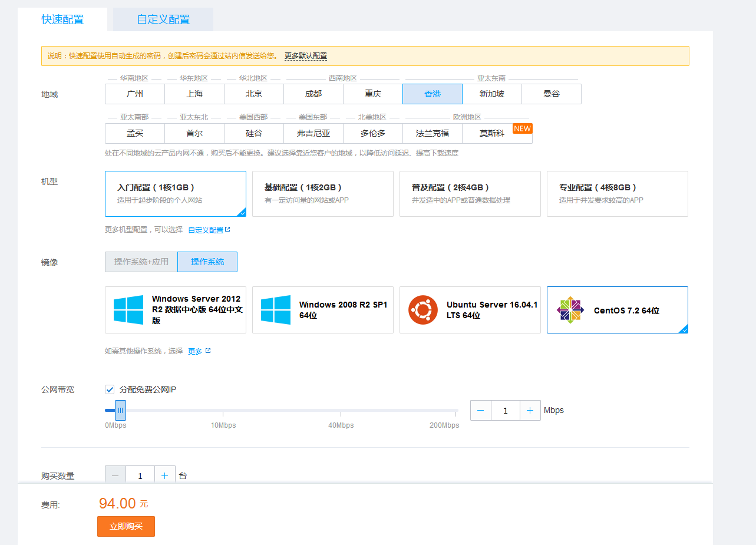756x545 pixels.
Task: Select 新加坡 region
Action: point(491,94)
